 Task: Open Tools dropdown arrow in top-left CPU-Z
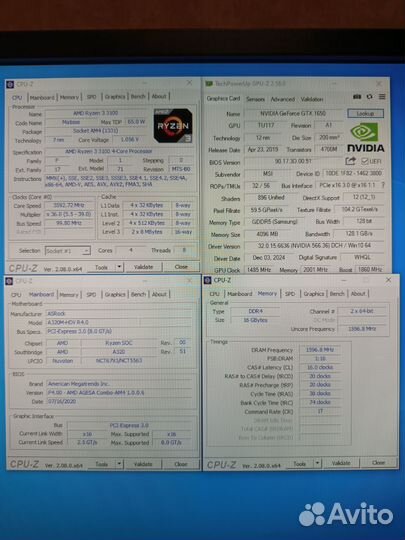click(119, 267)
